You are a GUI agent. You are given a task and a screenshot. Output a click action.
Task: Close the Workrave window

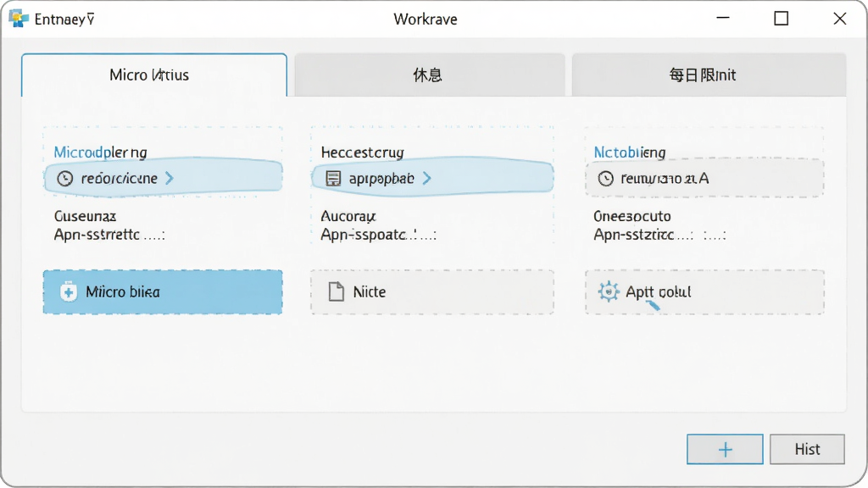click(840, 19)
